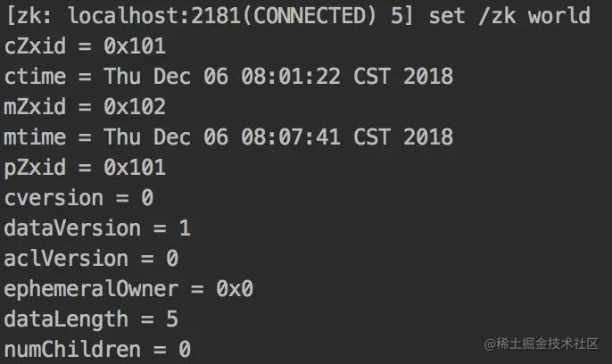This screenshot has height=364, width=612.
Task: Click the "mtime" label
Action: [36, 136]
